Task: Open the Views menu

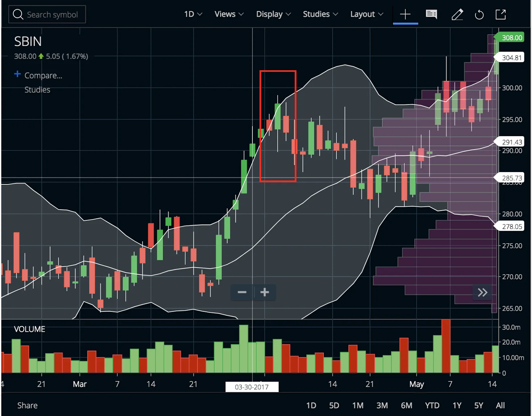Action: coord(228,14)
